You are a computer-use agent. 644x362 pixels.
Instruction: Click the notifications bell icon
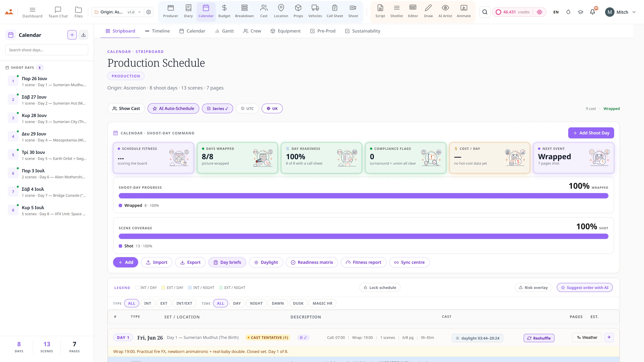tap(592, 12)
